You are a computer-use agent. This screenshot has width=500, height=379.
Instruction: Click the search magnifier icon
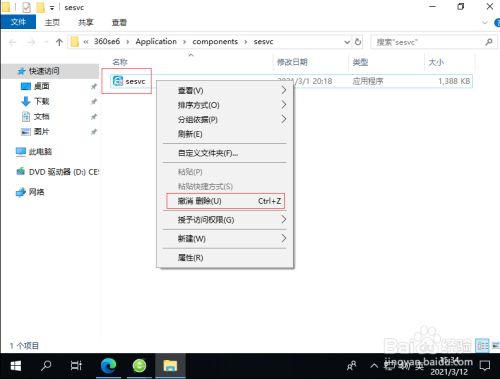489,42
